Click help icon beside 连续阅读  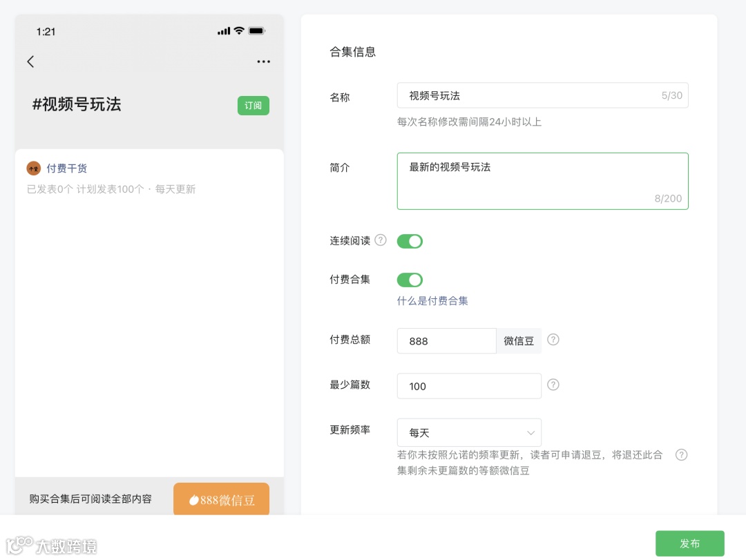click(381, 240)
